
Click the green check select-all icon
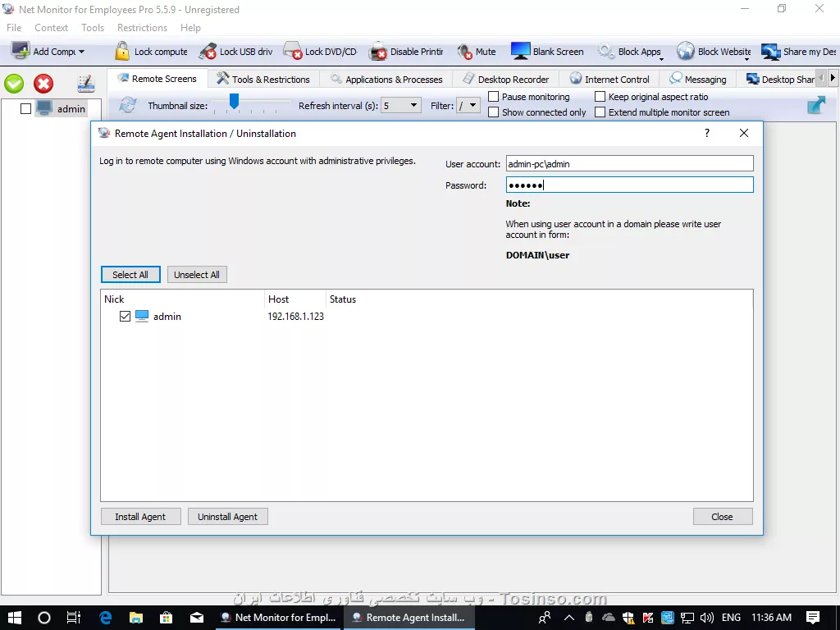pos(14,84)
